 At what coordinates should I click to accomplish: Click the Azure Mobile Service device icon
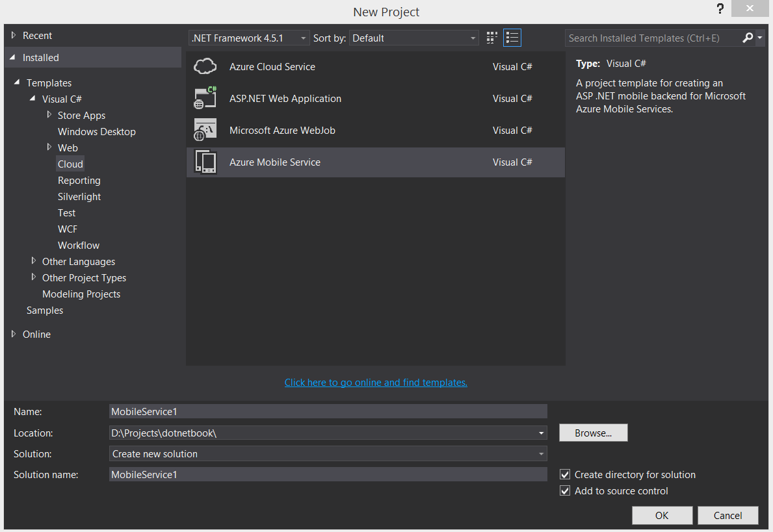click(205, 162)
